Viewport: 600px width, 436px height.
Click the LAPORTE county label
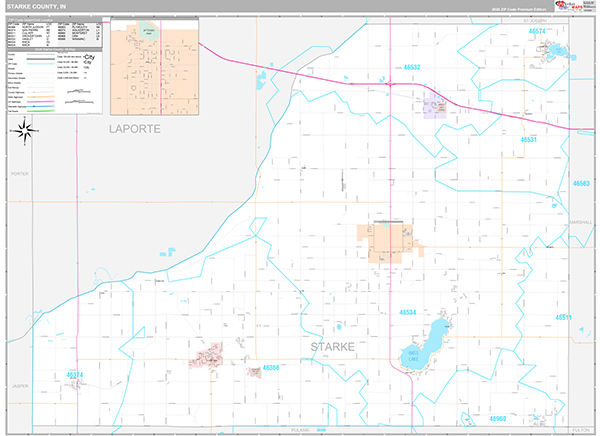tap(135, 129)
